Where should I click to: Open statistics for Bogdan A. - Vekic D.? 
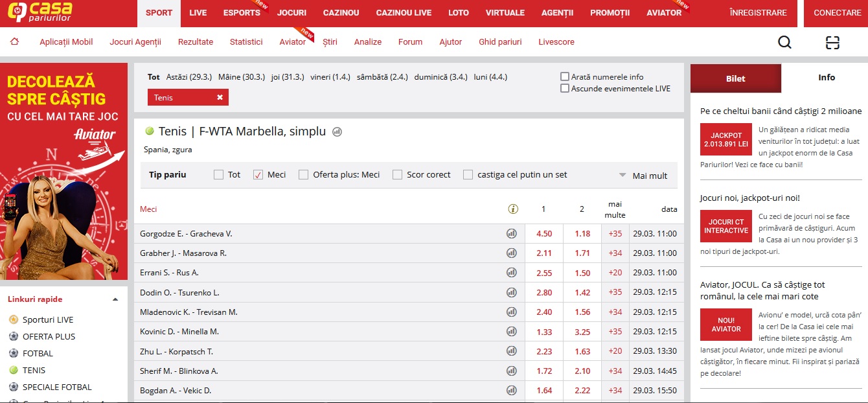click(512, 390)
